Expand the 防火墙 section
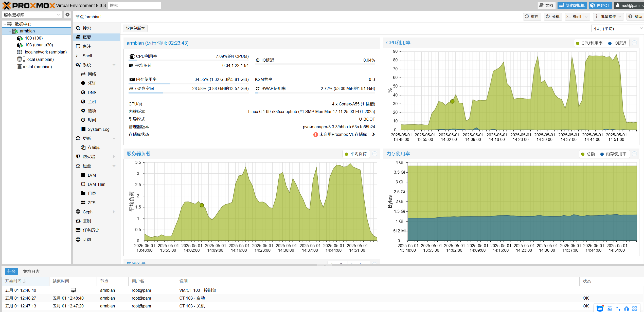The image size is (644, 312). point(114,157)
